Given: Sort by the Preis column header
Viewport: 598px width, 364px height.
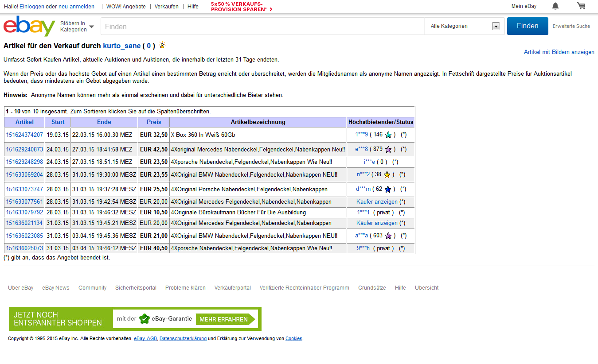Looking at the screenshot, I should point(154,122).
